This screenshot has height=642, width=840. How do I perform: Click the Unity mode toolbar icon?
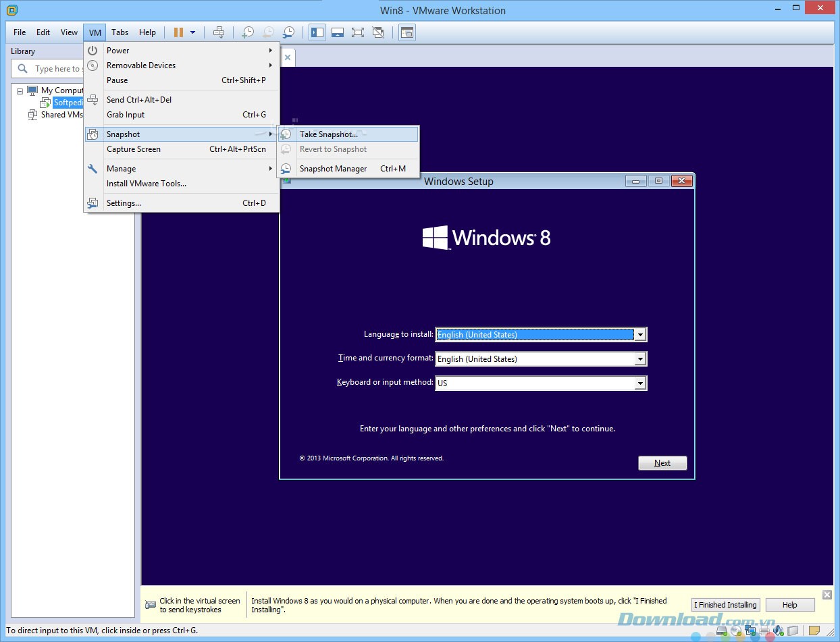pyautogui.click(x=378, y=32)
